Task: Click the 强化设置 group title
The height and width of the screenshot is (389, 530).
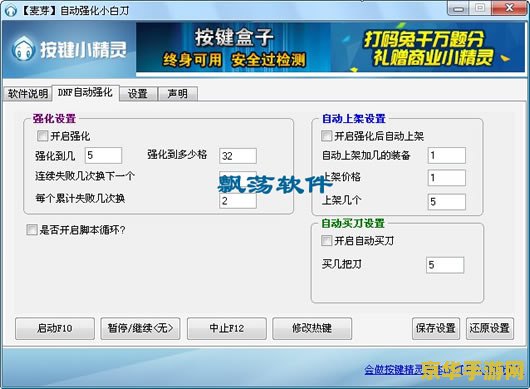Action: pos(54,119)
